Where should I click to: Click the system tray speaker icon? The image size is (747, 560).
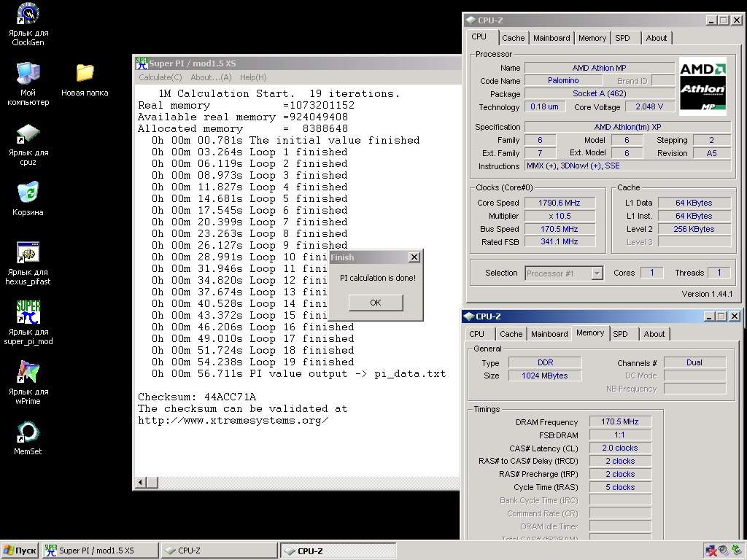(x=724, y=551)
